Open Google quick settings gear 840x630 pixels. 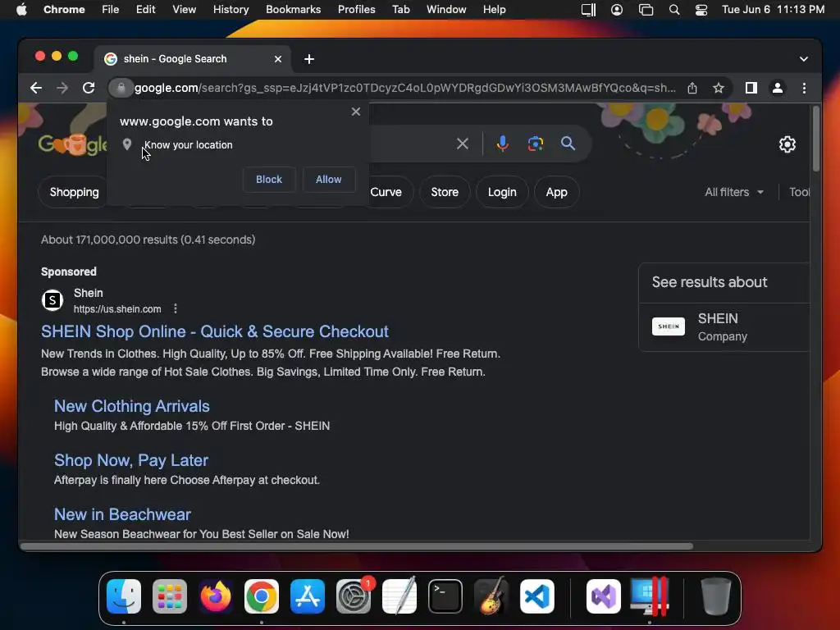(x=787, y=144)
